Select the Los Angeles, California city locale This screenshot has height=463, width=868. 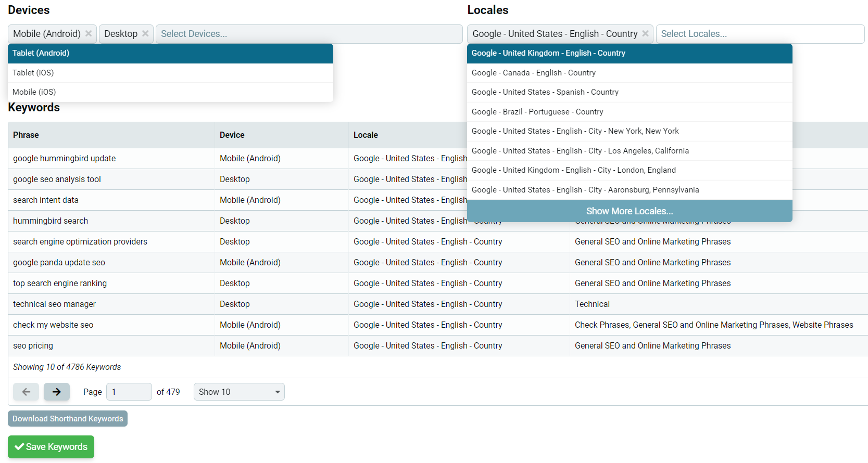630,151
